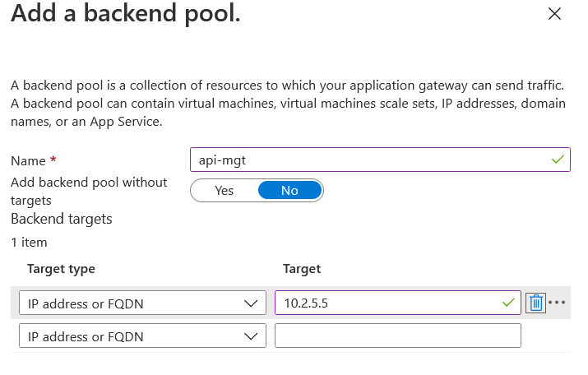
Task: Select Yes for backend pool without targets
Action: (224, 191)
